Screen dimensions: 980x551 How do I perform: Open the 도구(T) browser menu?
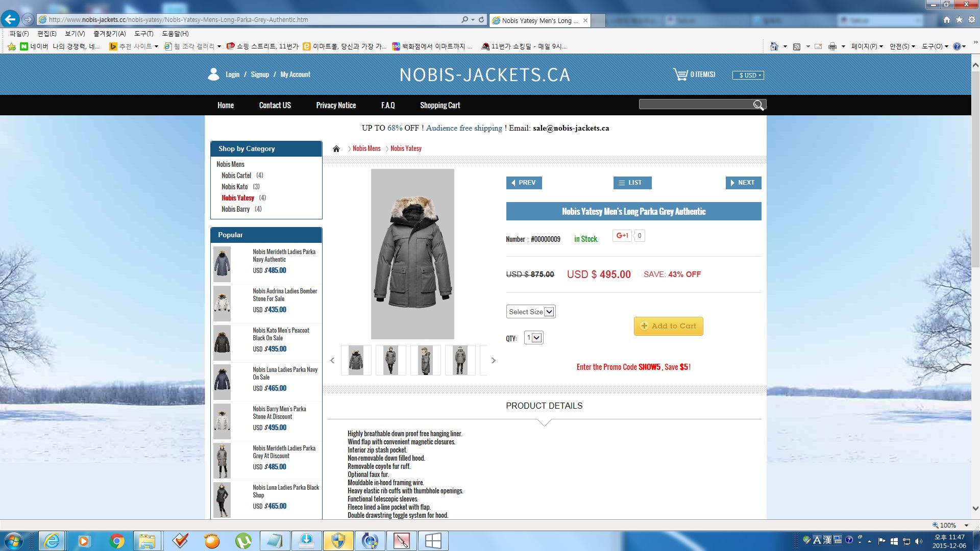(x=143, y=34)
